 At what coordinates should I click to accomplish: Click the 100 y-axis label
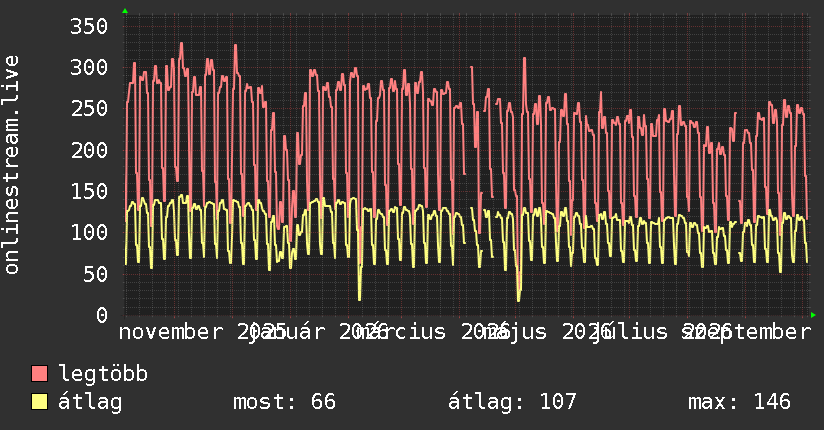tap(89, 232)
